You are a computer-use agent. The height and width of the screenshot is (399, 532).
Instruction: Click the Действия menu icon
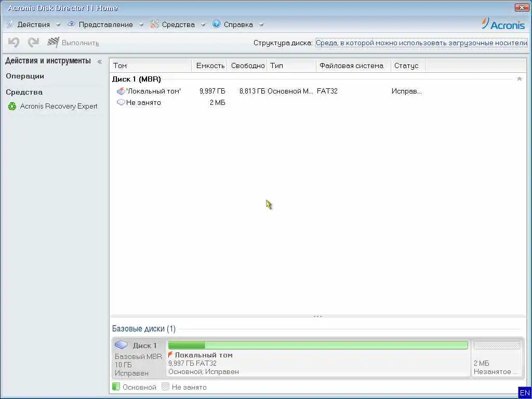(10, 24)
